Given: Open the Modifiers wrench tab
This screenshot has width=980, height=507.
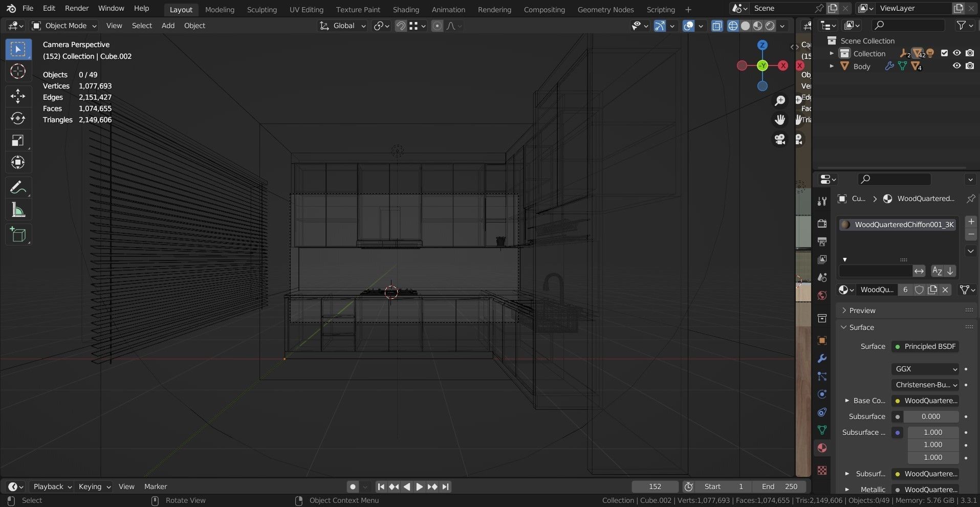Looking at the screenshot, I should [822, 359].
